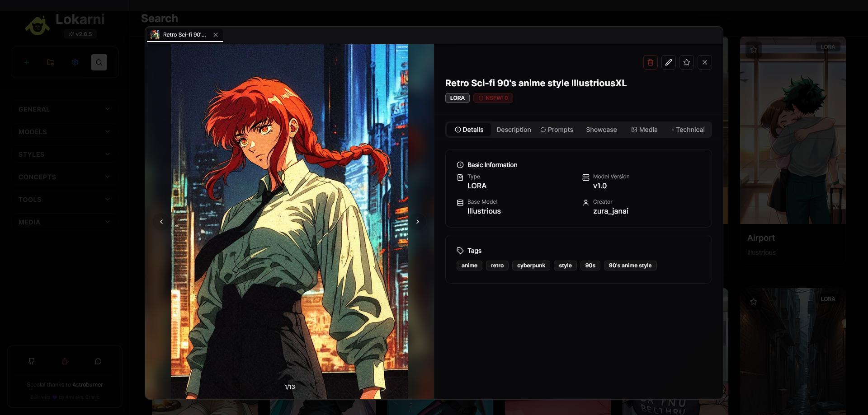Toggle favorite star on the Airport card

pos(754,50)
